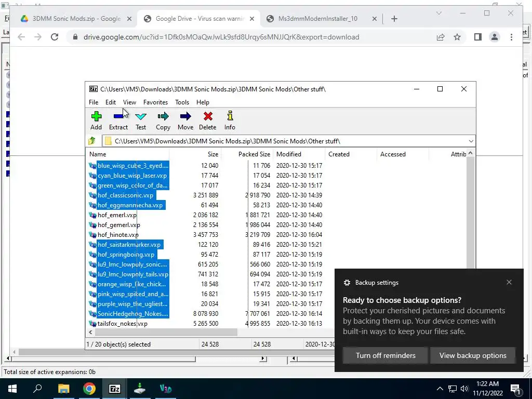Click the Move toolbar icon
This screenshot has width=532, height=399.
pyautogui.click(x=185, y=121)
